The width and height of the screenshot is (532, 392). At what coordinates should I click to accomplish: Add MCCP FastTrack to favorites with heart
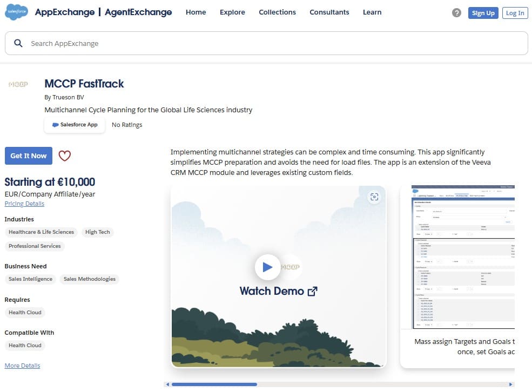(x=64, y=156)
